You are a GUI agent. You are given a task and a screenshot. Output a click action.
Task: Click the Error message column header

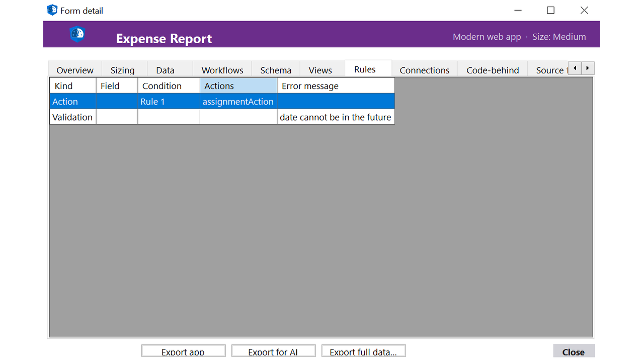coord(336,85)
